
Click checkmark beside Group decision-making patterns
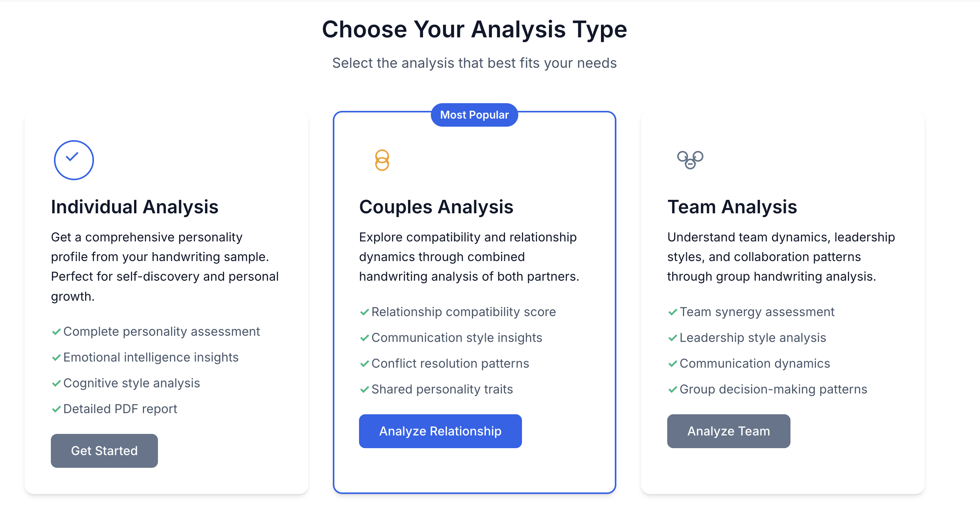(673, 389)
